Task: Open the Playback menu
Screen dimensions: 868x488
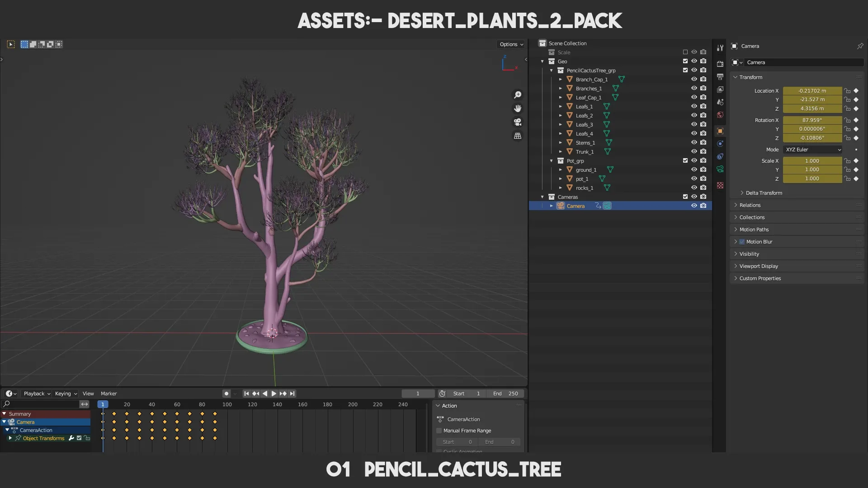Action: (x=37, y=394)
